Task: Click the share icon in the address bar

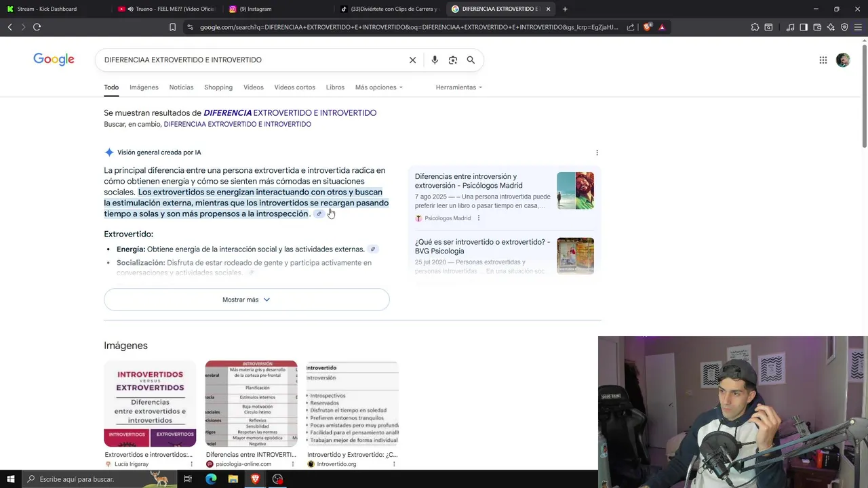Action: coord(631,27)
